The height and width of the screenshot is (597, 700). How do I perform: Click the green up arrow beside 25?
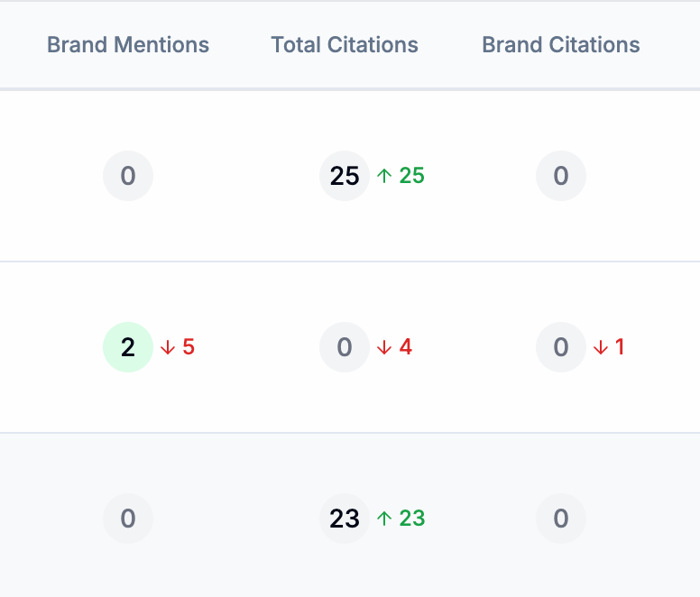click(x=384, y=176)
